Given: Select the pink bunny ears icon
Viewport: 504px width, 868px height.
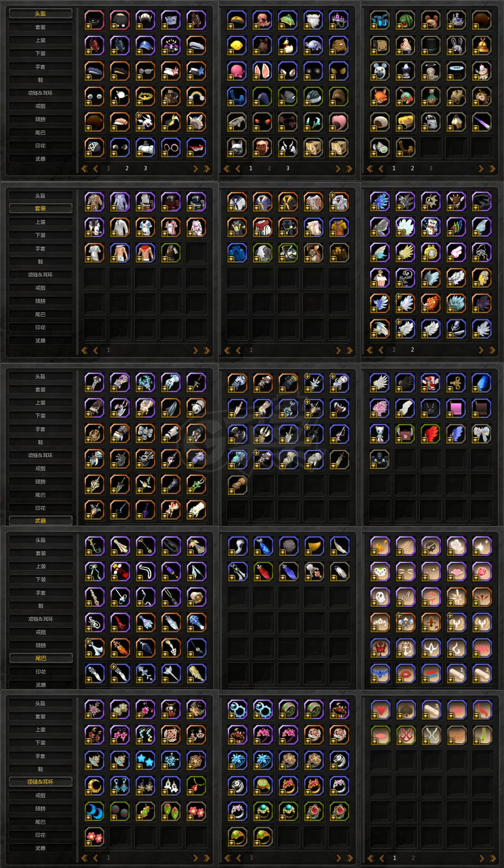Looking at the screenshot, I should [262, 71].
